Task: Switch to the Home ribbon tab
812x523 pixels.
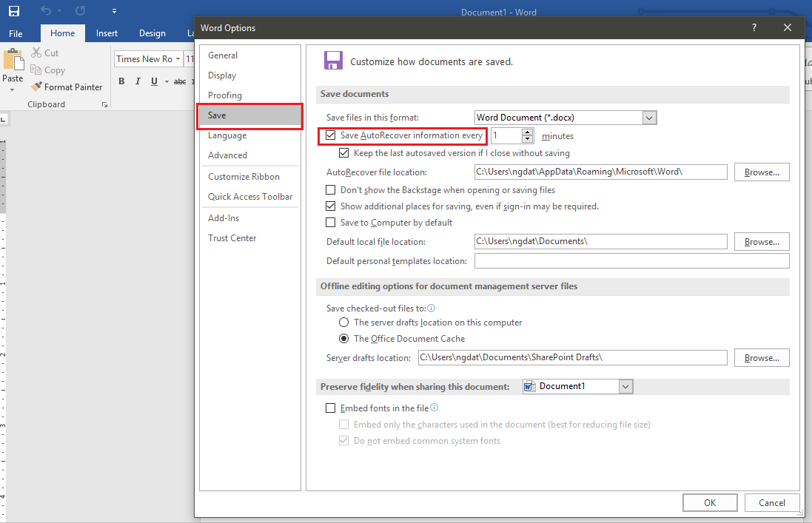Action: [63, 33]
